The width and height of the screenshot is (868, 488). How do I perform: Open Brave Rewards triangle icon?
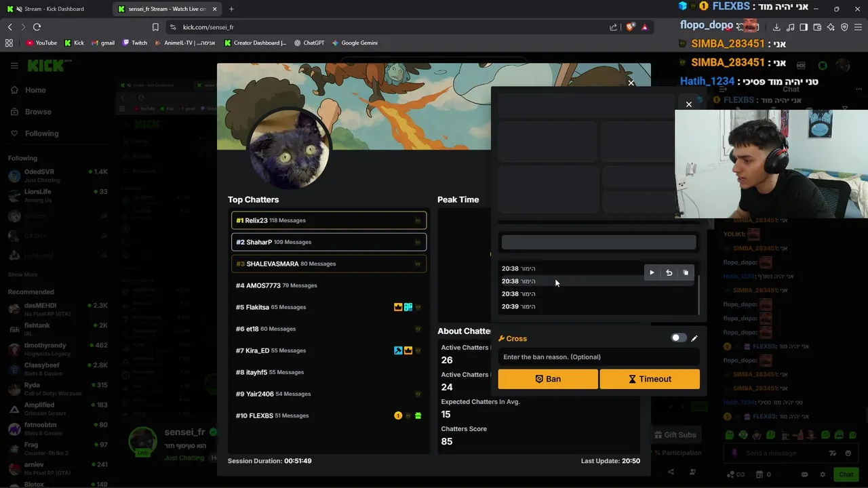(645, 27)
